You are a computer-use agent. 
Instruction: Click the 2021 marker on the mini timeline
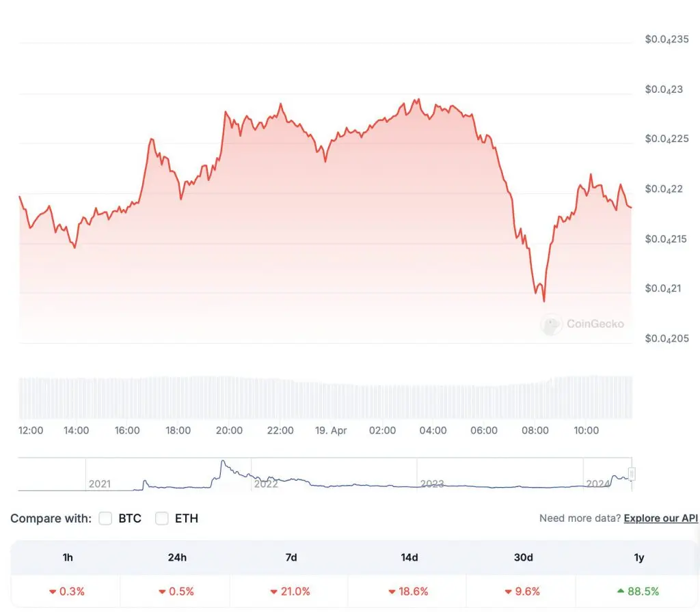(x=100, y=484)
